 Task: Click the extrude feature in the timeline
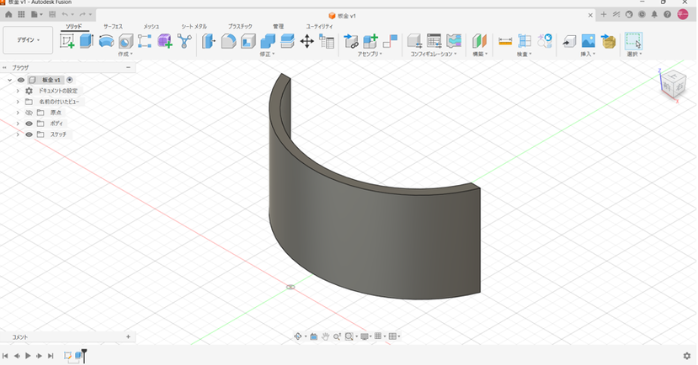coord(79,355)
